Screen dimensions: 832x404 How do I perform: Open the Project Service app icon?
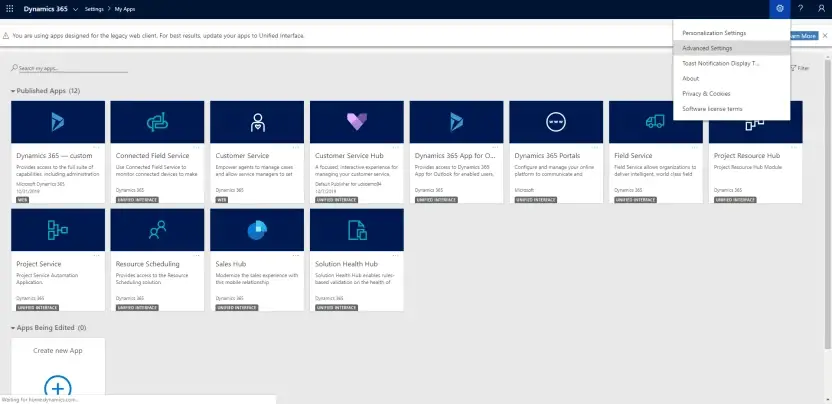pos(58,230)
